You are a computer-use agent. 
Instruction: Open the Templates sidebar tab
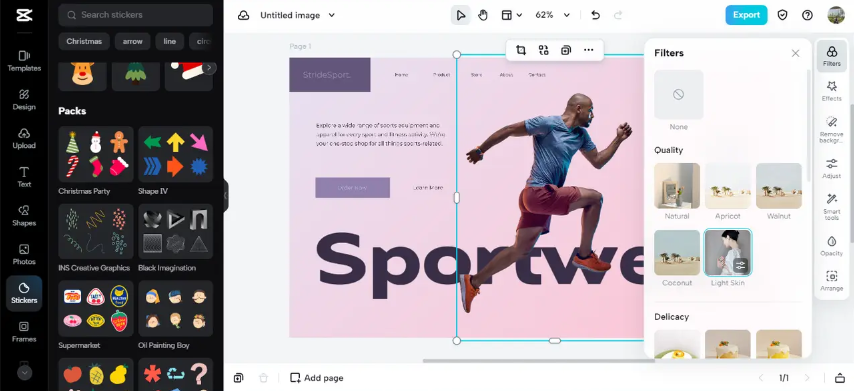[x=24, y=61]
